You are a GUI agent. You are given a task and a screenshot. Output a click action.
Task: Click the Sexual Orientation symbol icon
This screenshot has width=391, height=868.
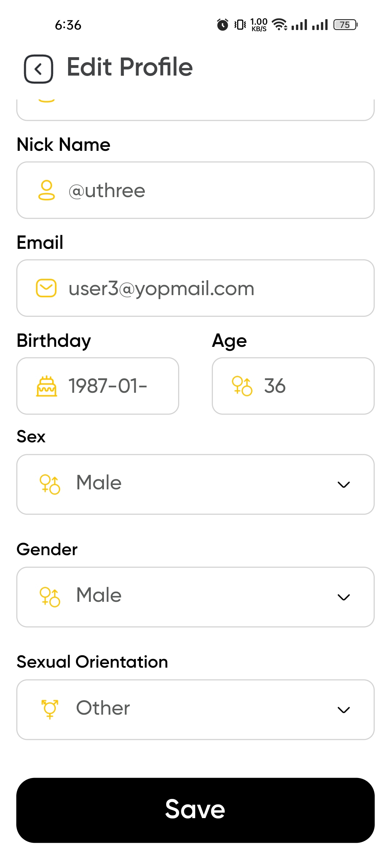pos(50,709)
